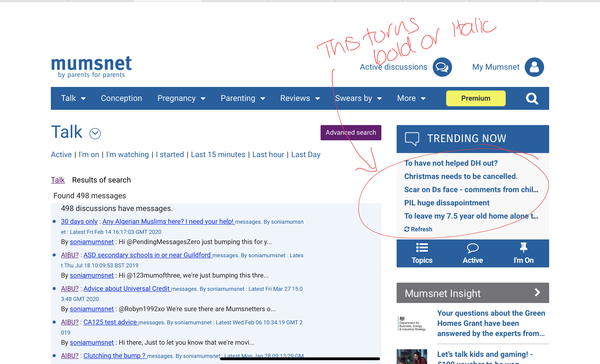This screenshot has height=364, width=600.
Task: Click the Refresh text in trending panel
Action: (x=421, y=229)
